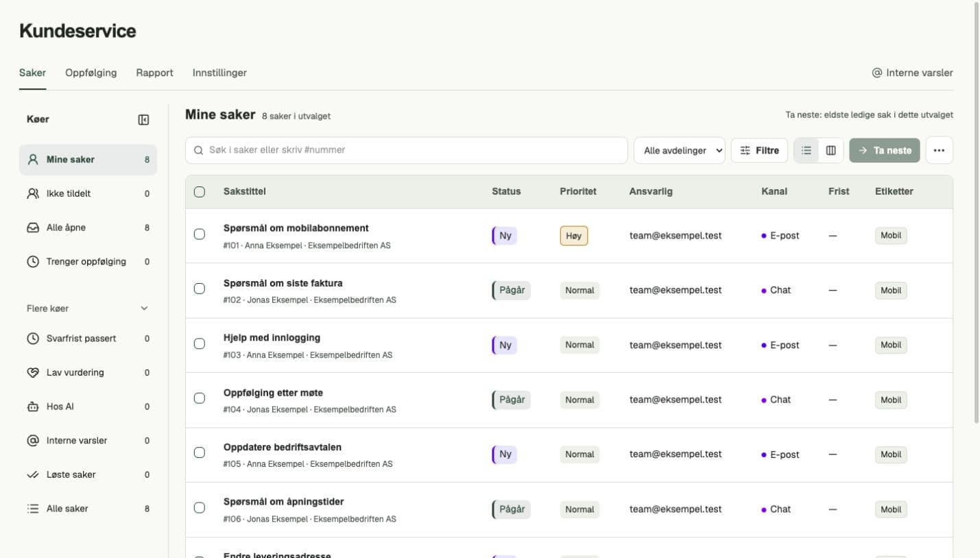
Task: Check the Spørsmål om åpningstider case
Action: [x=200, y=508]
